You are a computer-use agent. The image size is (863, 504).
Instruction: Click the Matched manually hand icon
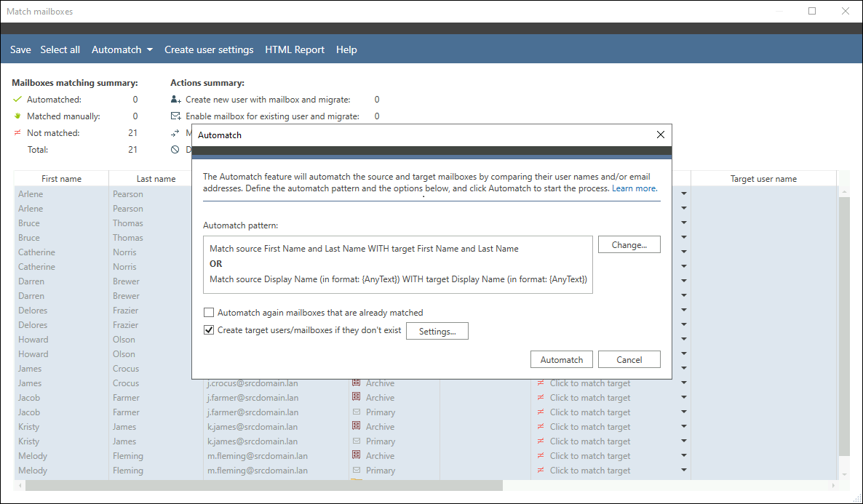point(17,116)
